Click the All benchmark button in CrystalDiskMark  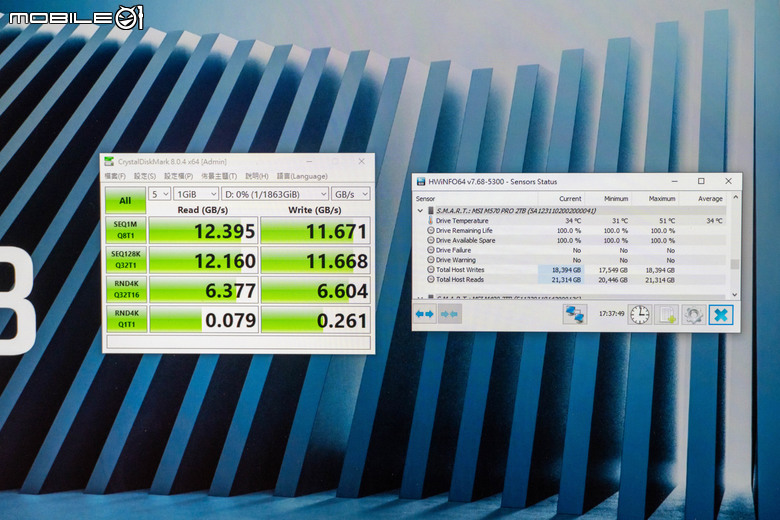[x=125, y=201]
